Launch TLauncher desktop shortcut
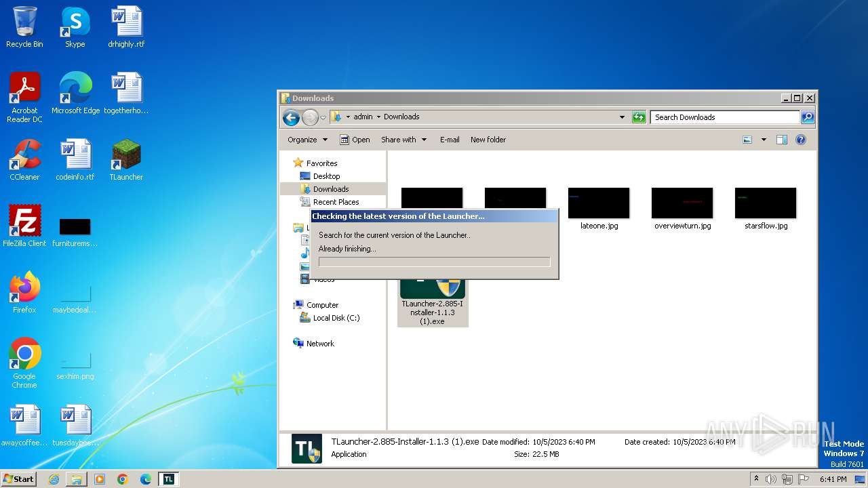This screenshot has height=488, width=868. [x=126, y=160]
